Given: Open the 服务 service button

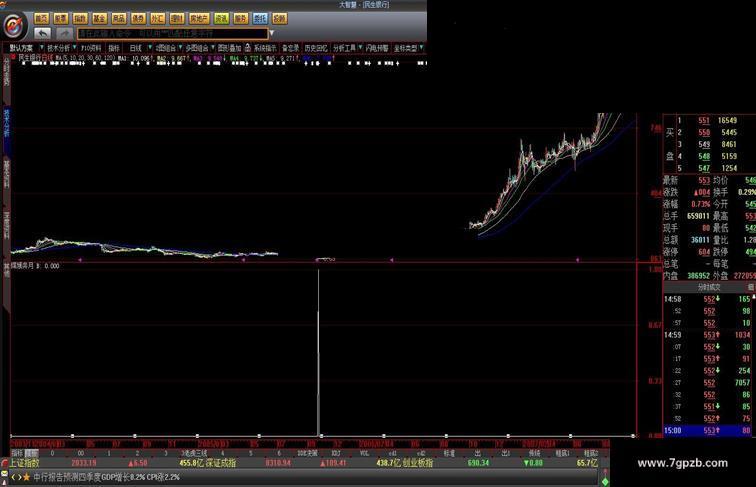Looking at the screenshot, I should tap(240, 18).
